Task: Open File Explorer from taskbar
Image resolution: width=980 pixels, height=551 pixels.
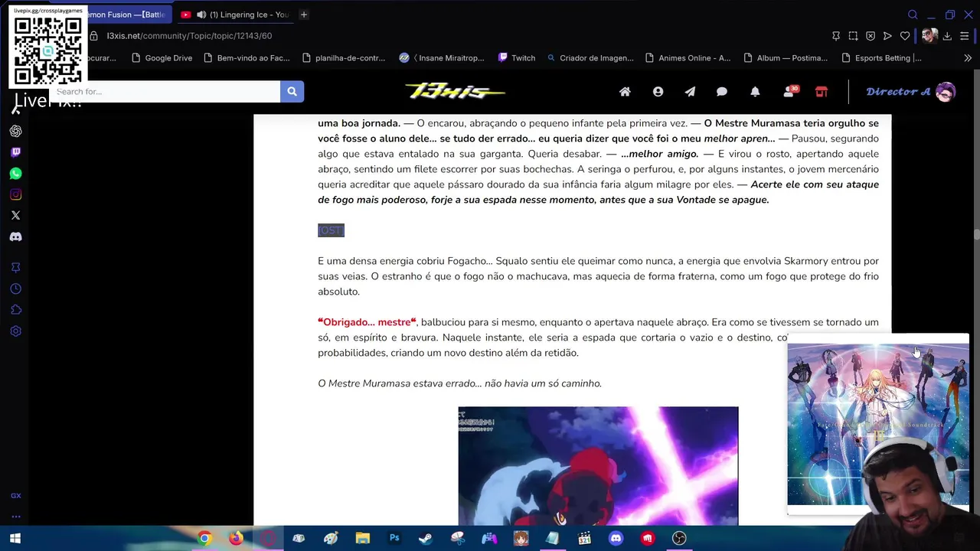Action: [x=362, y=539]
